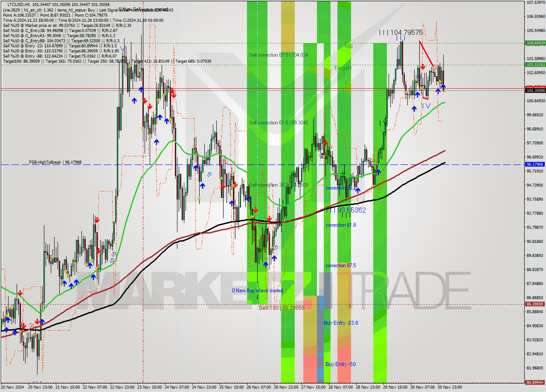The height and width of the screenshot is (392, 546).
Task: Select the '| | | 93.65362' wave label
Action: (x=346, y=210)
